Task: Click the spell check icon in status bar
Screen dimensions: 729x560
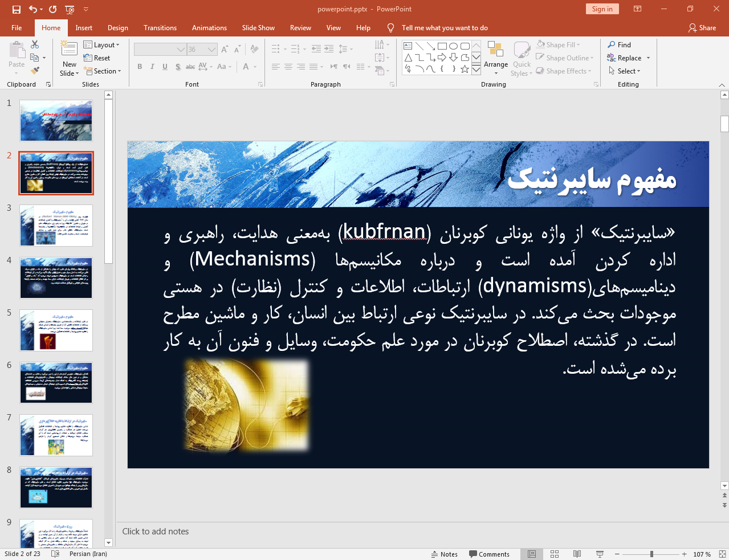Action: click(55, 554)
